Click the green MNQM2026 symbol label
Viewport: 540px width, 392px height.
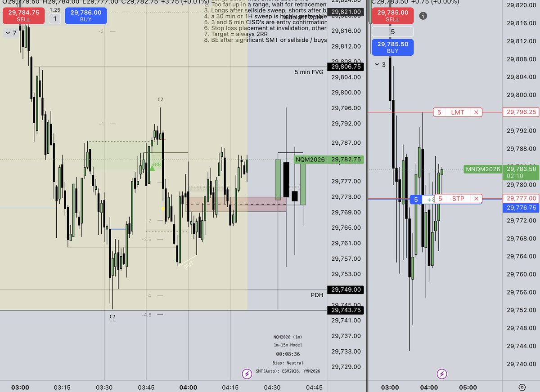coord(483,169)
